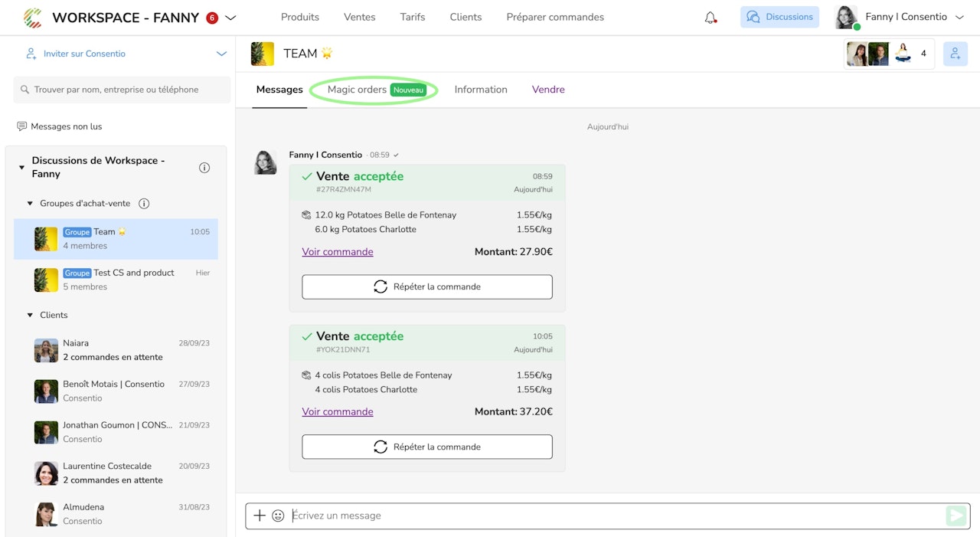Expand the Inviter sur Consentio chevron
Viewport: 980px width, 537px height.
[x=221, y=54]
